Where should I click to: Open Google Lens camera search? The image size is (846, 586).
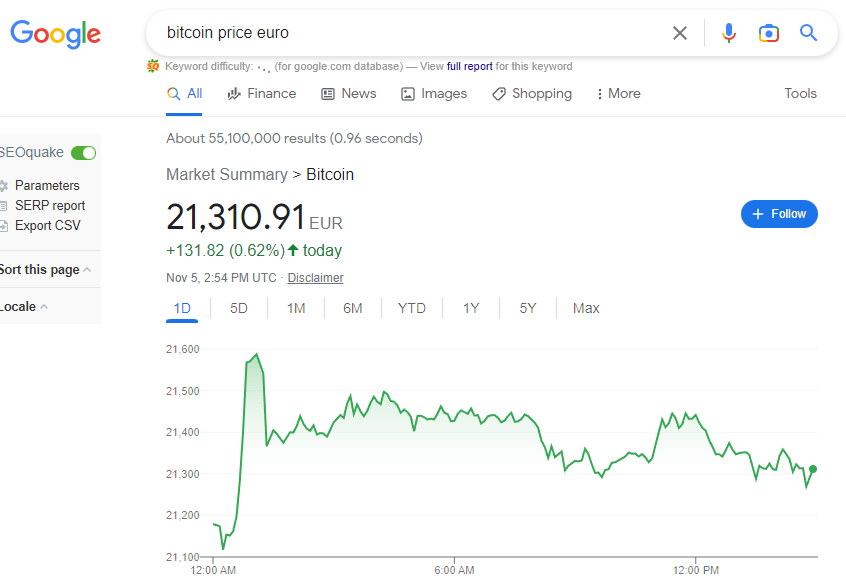click(768, 33)
